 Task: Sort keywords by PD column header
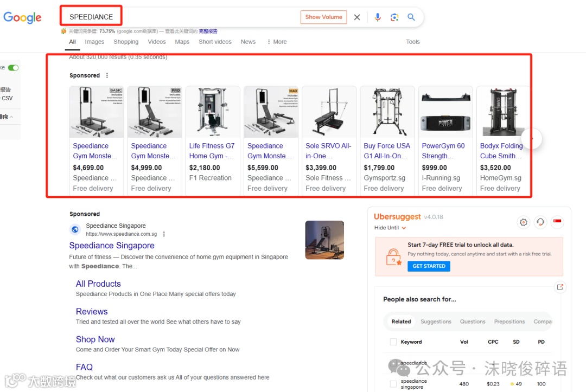point(541,342)
